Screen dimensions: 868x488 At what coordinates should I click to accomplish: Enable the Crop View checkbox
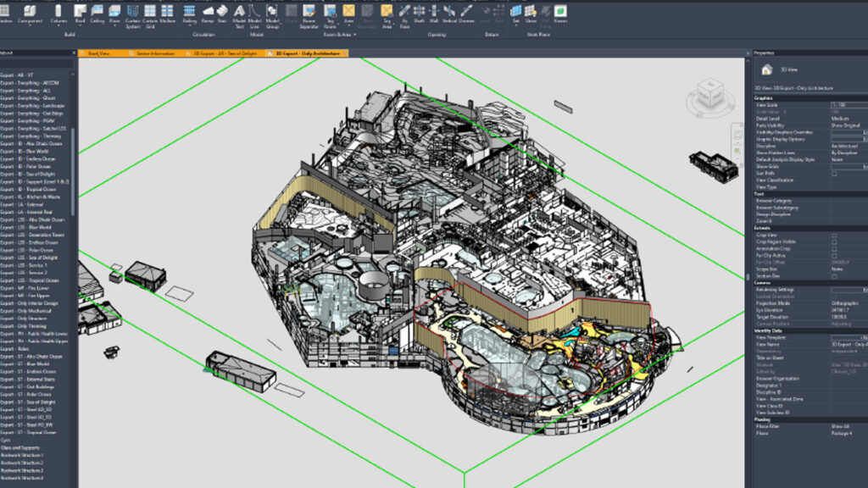click(x=834, y=235)
